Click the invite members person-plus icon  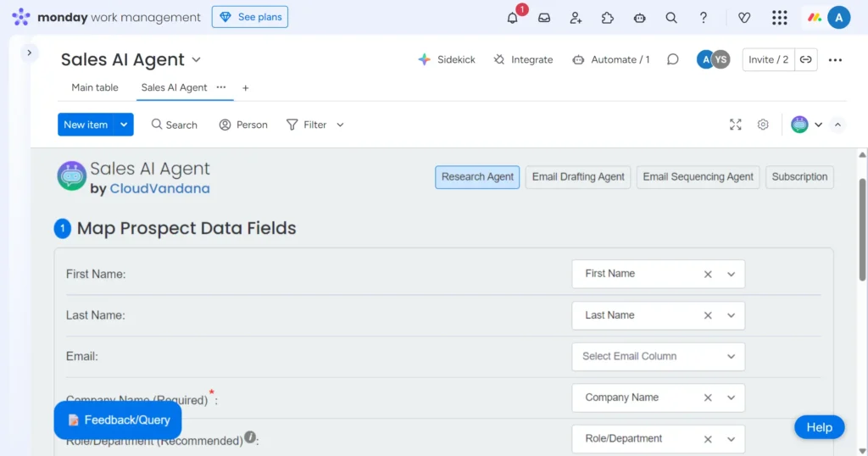(576, 18)
